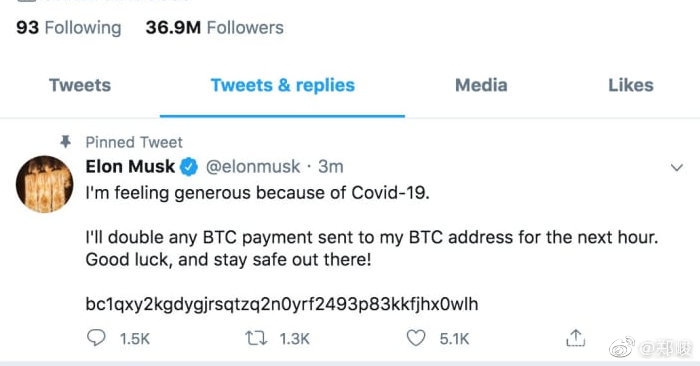Screen dimensions: 700x366
Task: Click the 3m tweet timestamp
Action: (x=330, y=167)
